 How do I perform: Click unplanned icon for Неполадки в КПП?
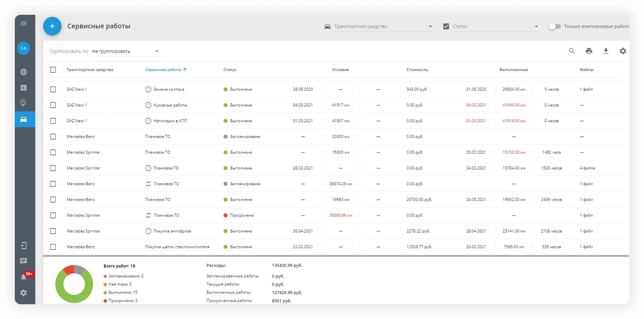pos(148,121)
